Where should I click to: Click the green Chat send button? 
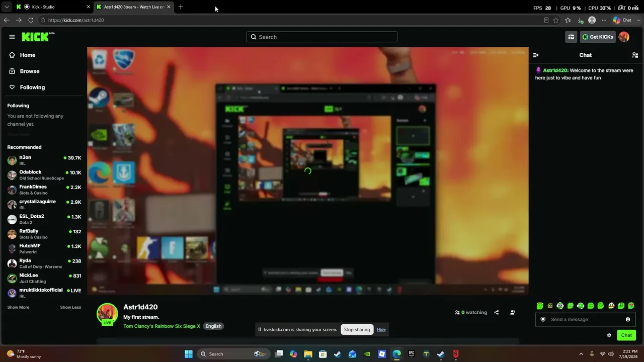coord(626,335)
